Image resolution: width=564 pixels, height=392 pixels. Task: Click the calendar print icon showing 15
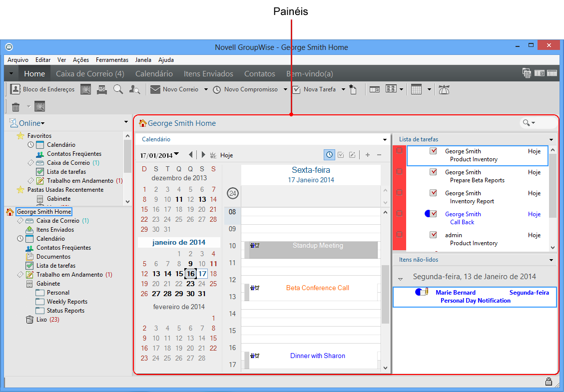pos(102,89)
